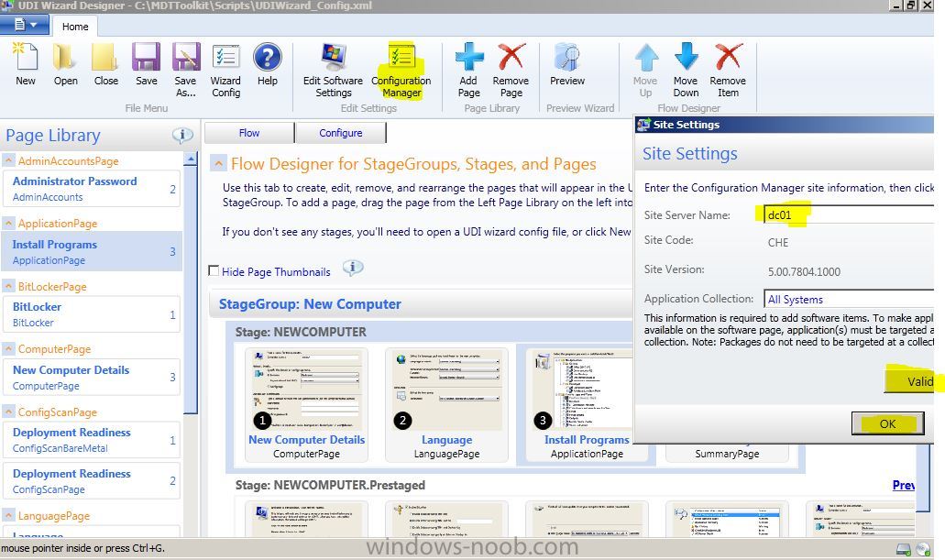
Task: Select the SummaryPage stage item
Action: pyautogui.click(x=727, y=454)
